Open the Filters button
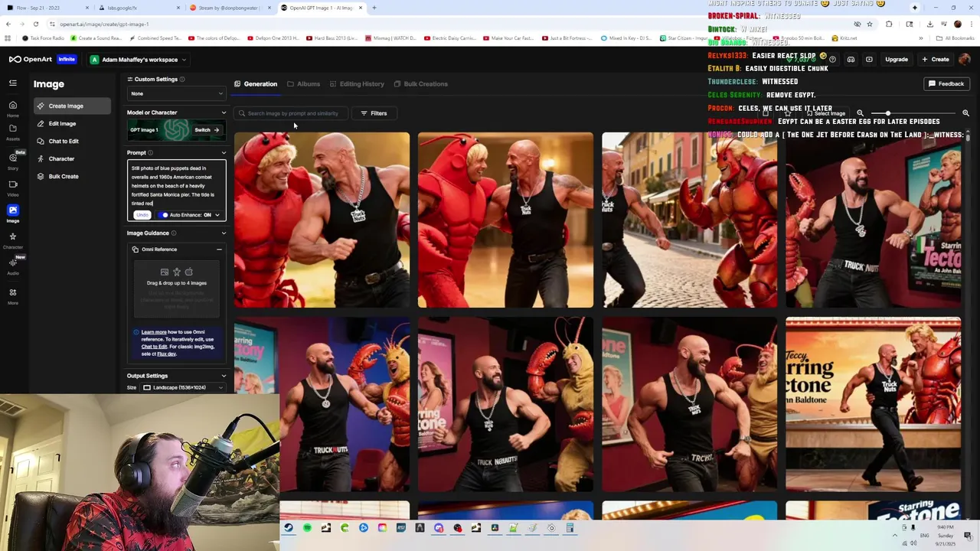The height and width of the screenshot is (551, 980). tap(374, 113)
